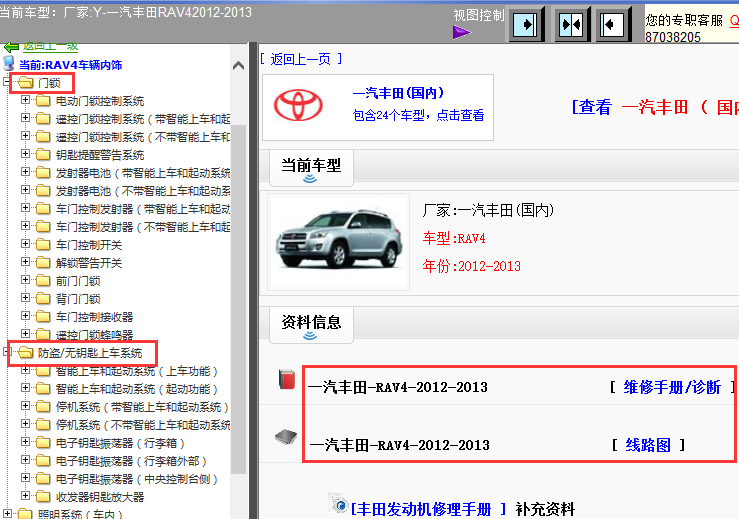Expand the 背门门锁 node
739x519 pixels.
(25, 298)
